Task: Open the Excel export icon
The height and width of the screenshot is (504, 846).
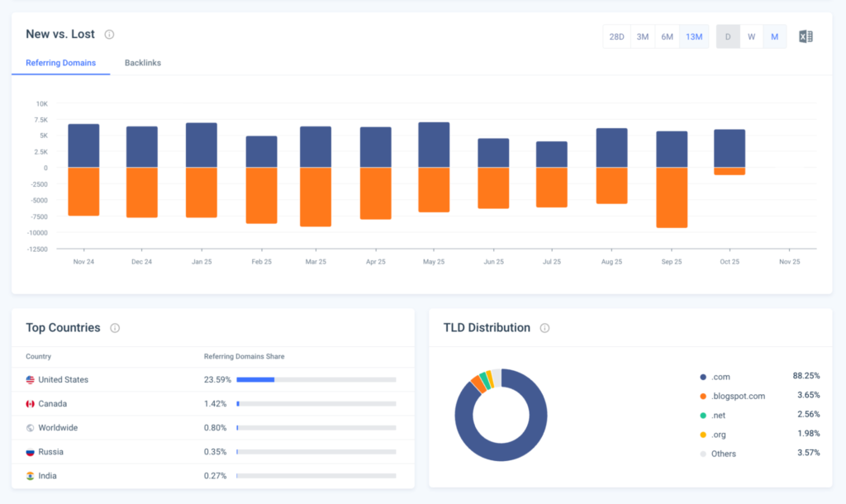Action: 805,36
